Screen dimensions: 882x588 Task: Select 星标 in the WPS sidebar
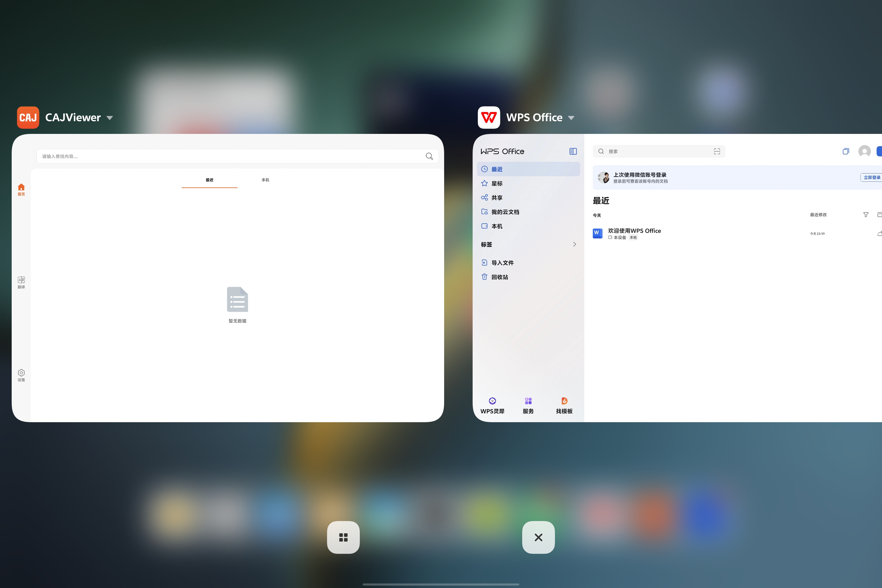pyautogui.click(x=528, y=183)
